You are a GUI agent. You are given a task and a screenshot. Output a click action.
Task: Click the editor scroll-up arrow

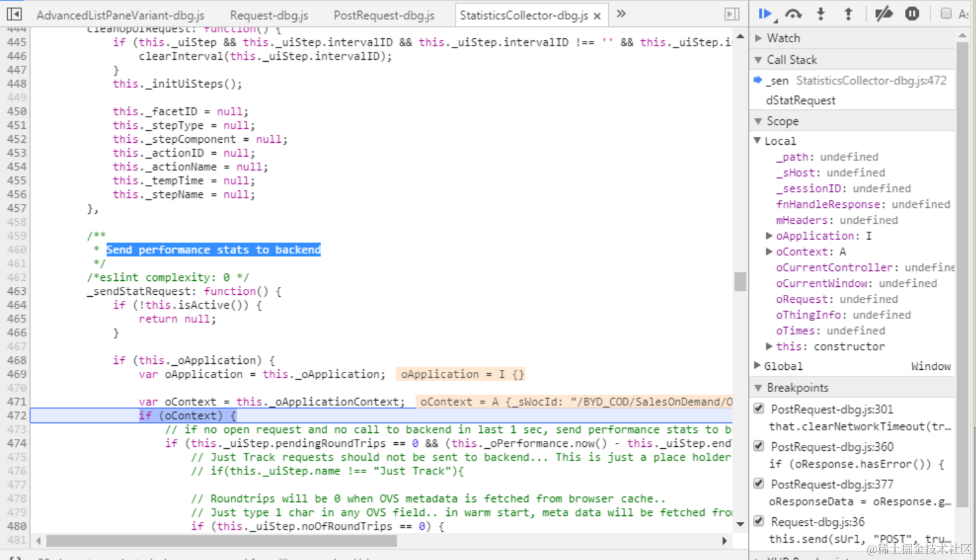point(740,36)
